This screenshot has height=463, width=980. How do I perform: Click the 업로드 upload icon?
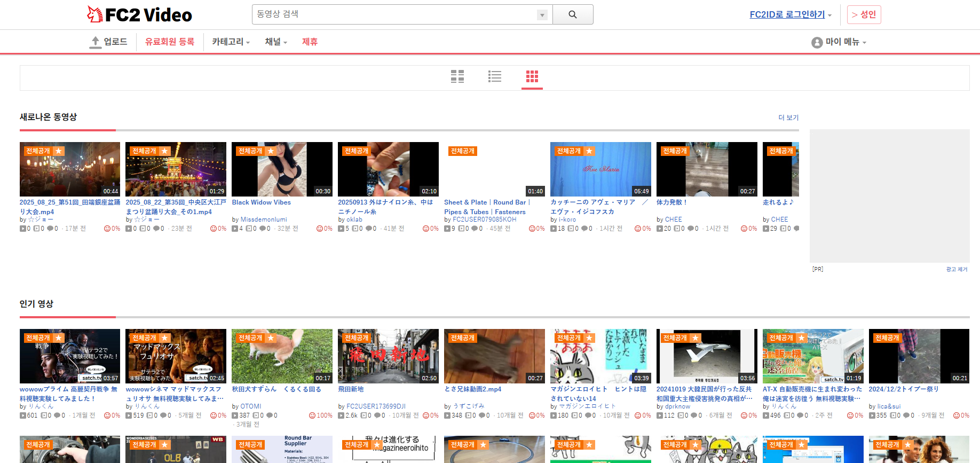[95, 42]
